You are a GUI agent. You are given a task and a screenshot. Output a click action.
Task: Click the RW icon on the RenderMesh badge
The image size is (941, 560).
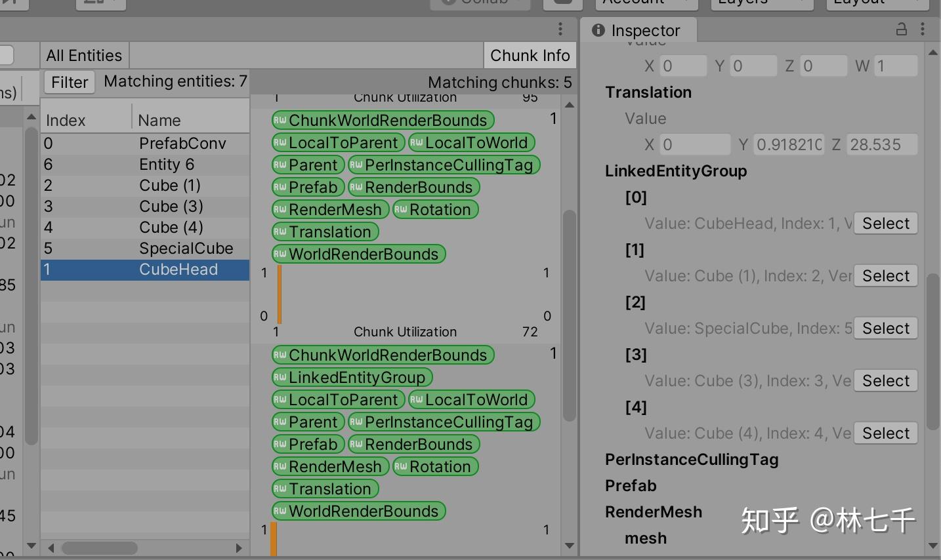coord(280,209)
